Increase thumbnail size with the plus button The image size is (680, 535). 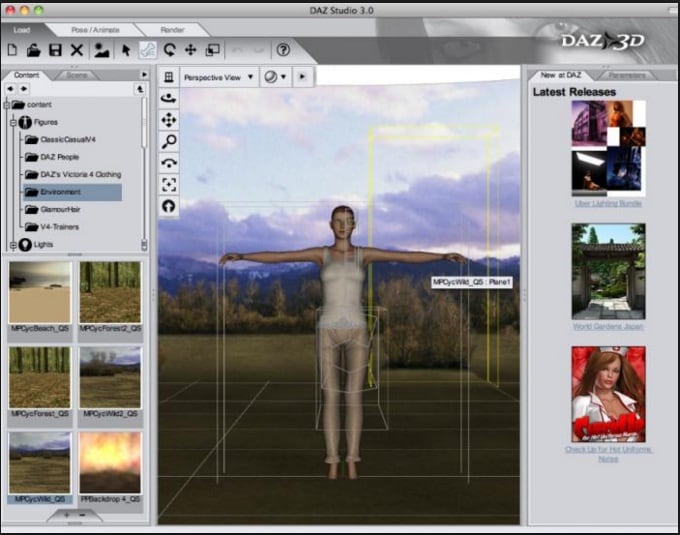click(x=66, y=515)
